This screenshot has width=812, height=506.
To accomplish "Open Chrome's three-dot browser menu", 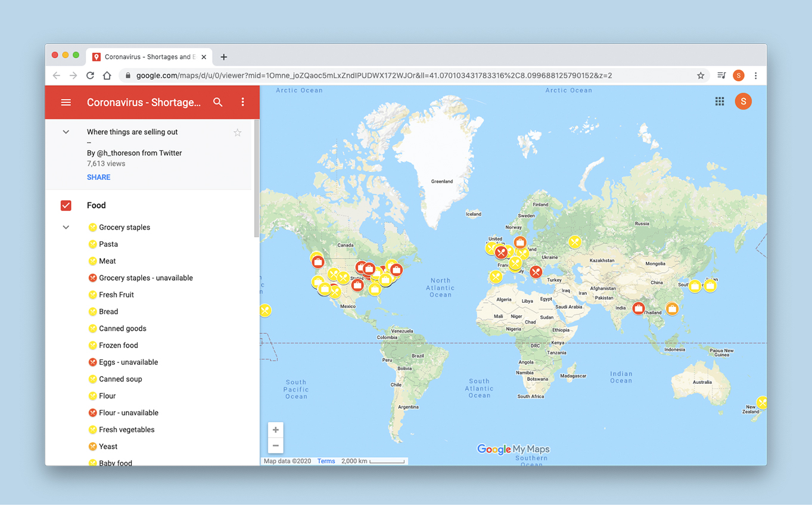I will coord(755,76).
